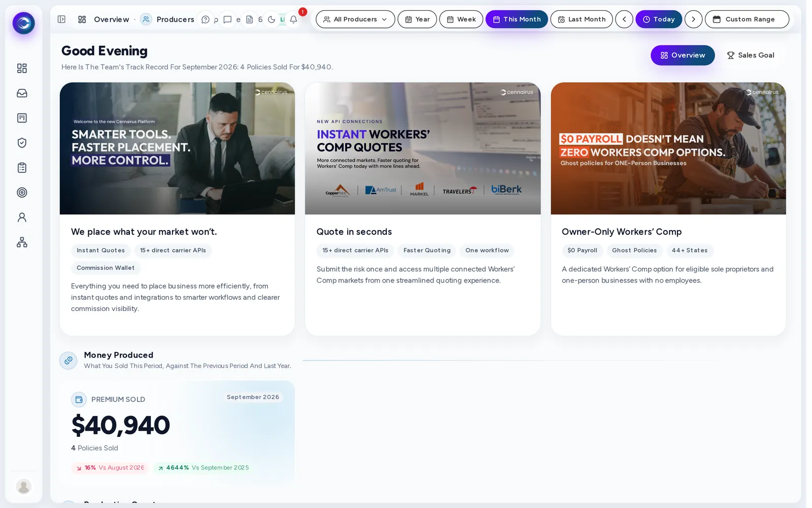Select the This Month period filter
Image resolution: width=812 pixels, height=508 pixels.
coord(517,19)
